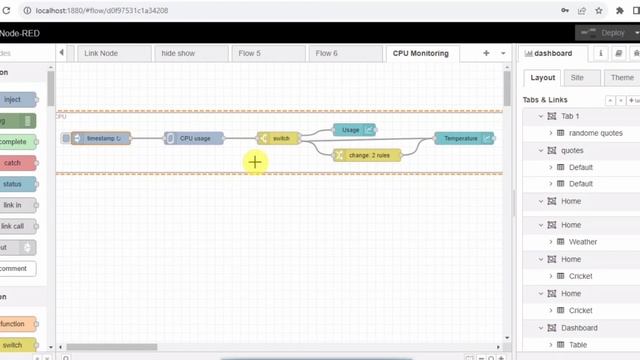The height and width of the screenshot is (360, 640).
Task: Click the canvas vertical scrollbar thumb
Action: click(507, 89)
